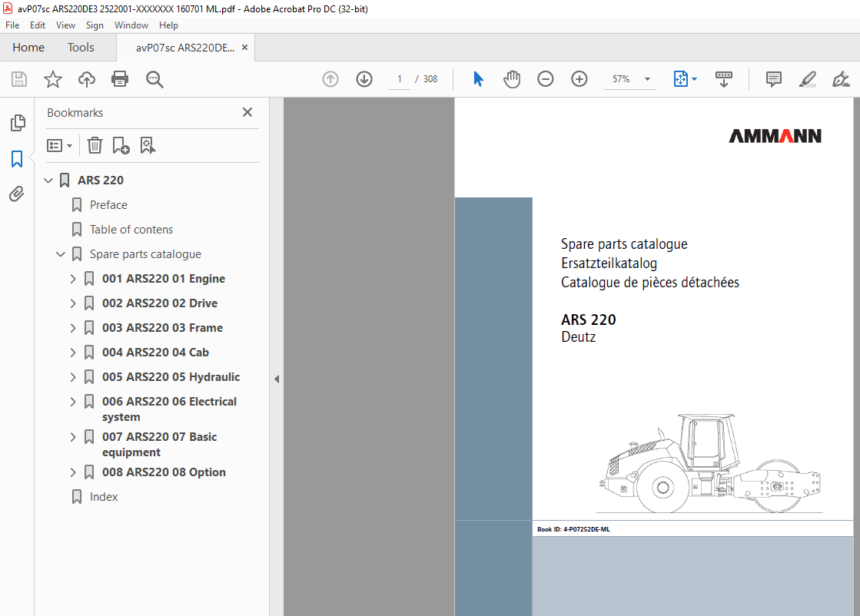Collapse Spare parts catalogue bookmark

(x=61, y=254)
